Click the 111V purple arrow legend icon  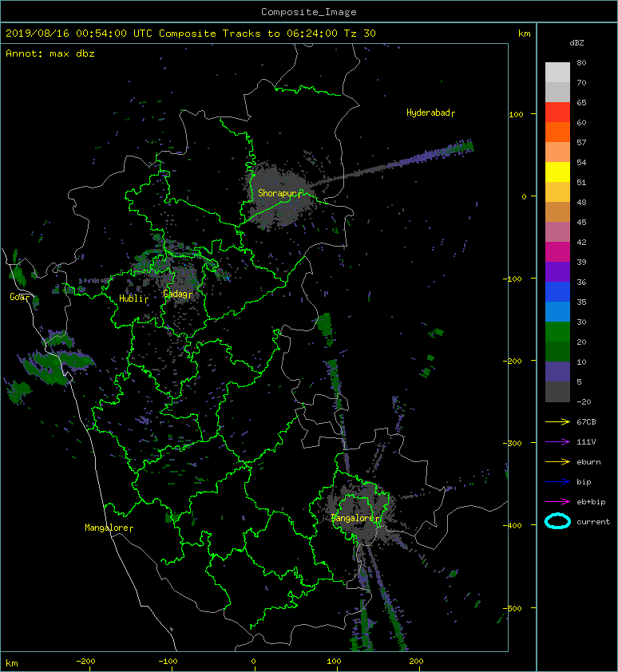[557, 442]
